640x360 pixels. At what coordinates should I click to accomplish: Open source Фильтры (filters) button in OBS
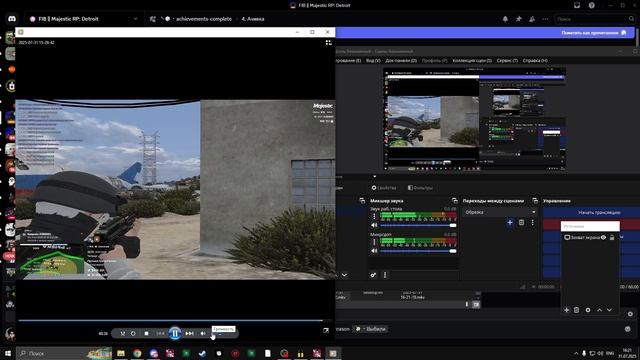point(420,188)
